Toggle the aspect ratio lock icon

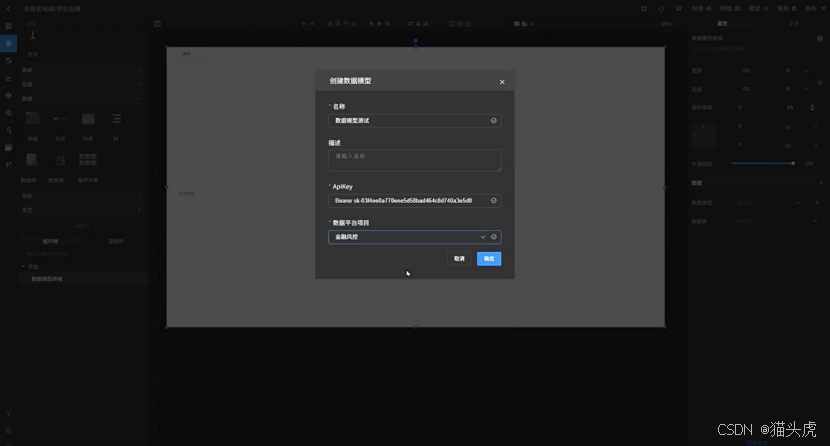[x=820, y=82]
